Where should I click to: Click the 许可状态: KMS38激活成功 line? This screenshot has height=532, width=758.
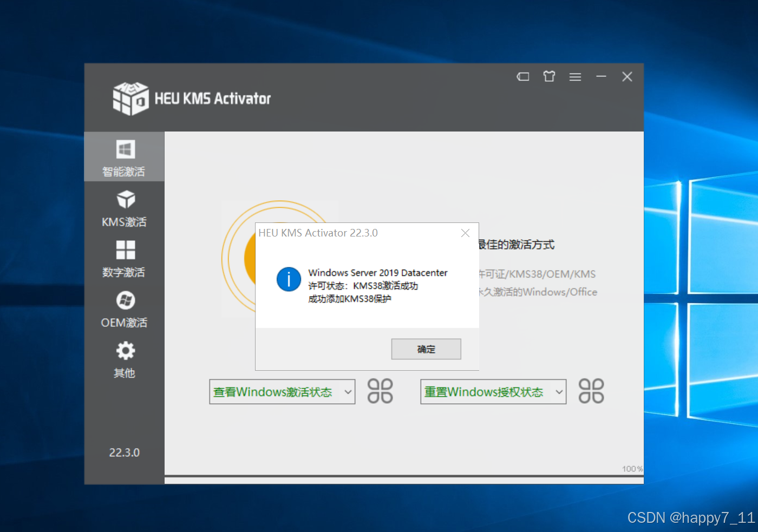pyautogui.click(x=363, y=286)
